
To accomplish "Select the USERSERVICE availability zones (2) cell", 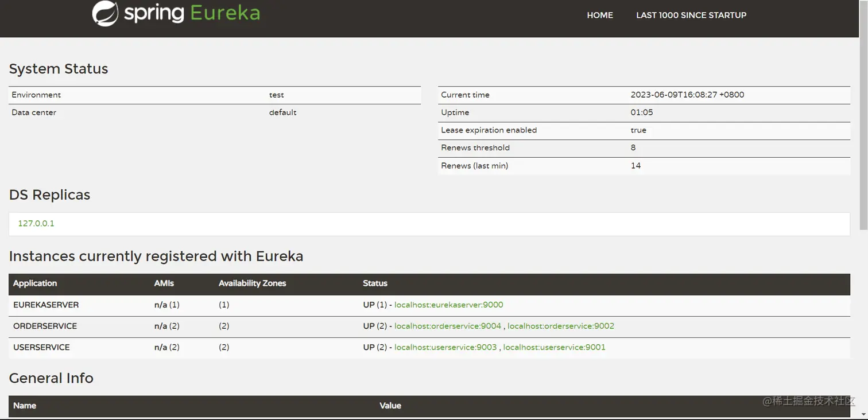I will pos(224,347).
